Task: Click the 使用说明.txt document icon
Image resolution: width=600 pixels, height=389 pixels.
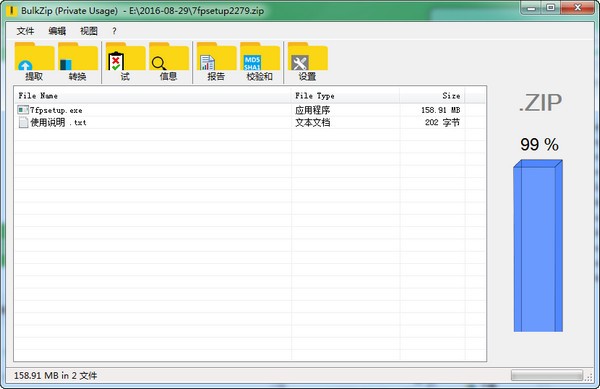Action: [x=23, y=122]
